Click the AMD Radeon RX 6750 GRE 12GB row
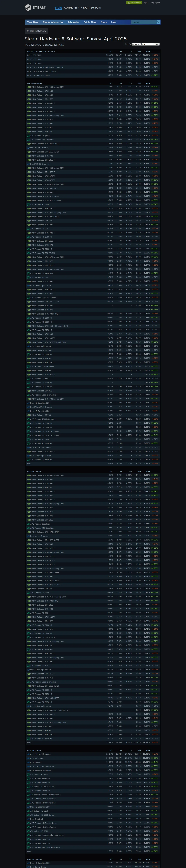This screenshot has height=868, width=186. [x=93, y=435]
